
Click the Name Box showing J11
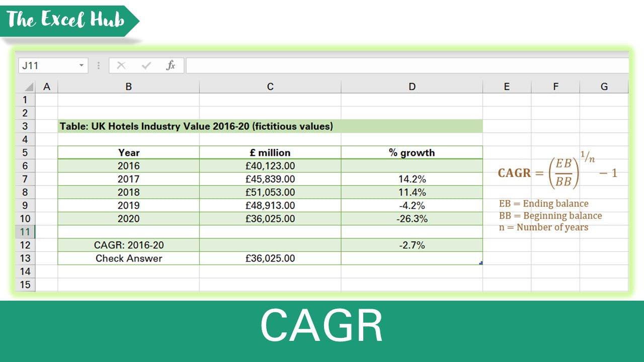point(53,65)
